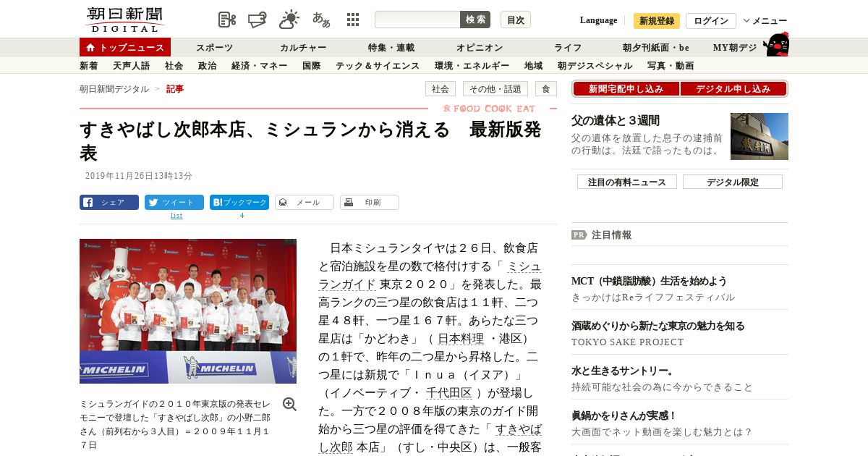
Task: Open 地域 submenu item
Action: [534, 66]
